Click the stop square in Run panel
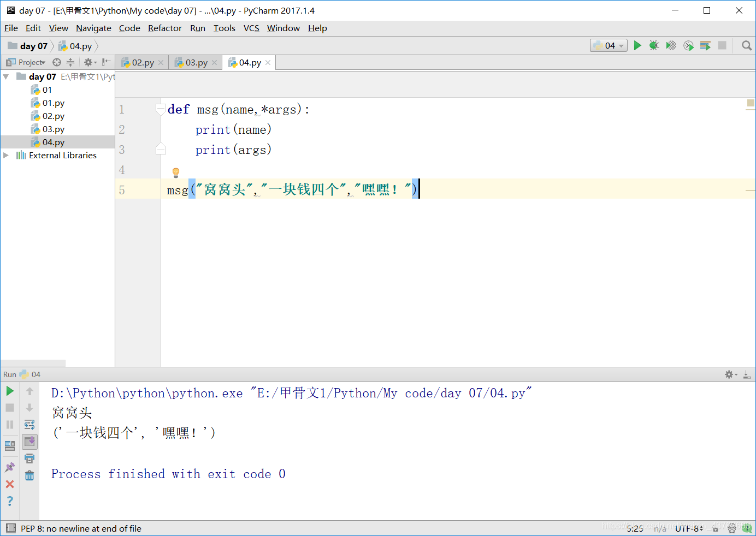Screen dimensions: 756x536 point(10,408)
